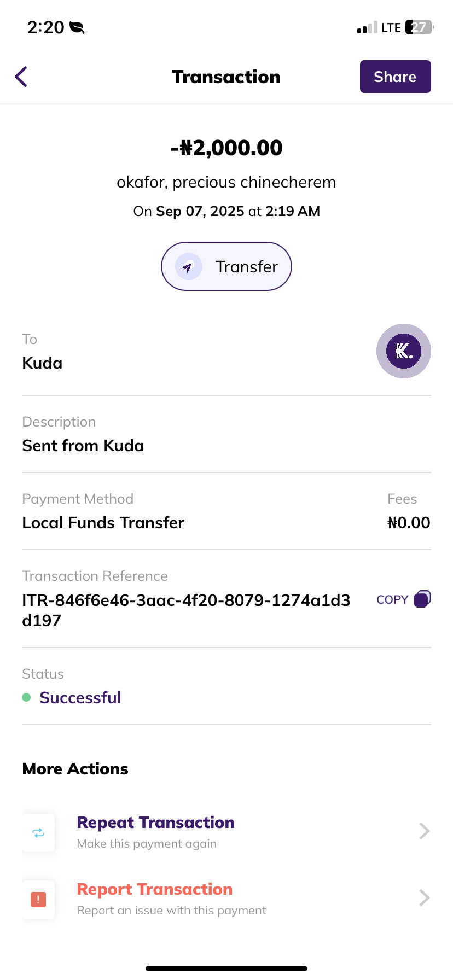Tap the paper plane transfer icon

(188, 267)
